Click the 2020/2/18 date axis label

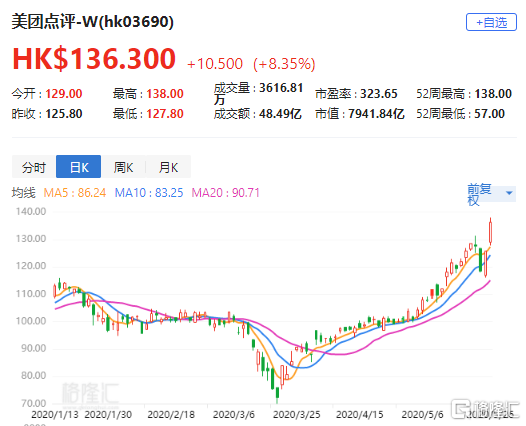click(171, 415)
